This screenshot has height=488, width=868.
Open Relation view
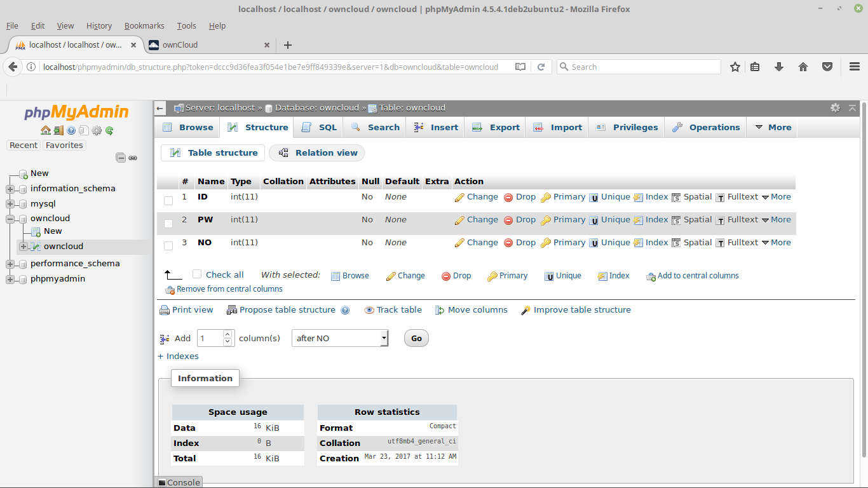(x=317, y=152)
